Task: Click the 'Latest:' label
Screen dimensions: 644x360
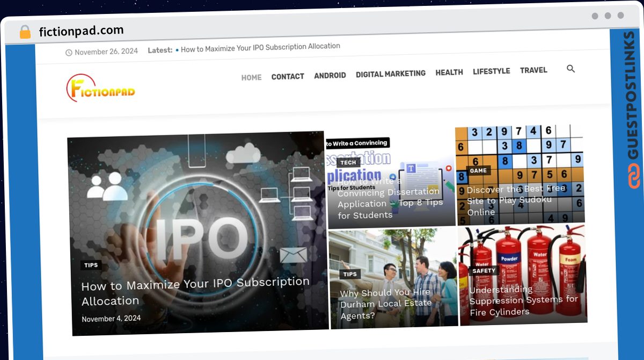Action: pos(160,51)
